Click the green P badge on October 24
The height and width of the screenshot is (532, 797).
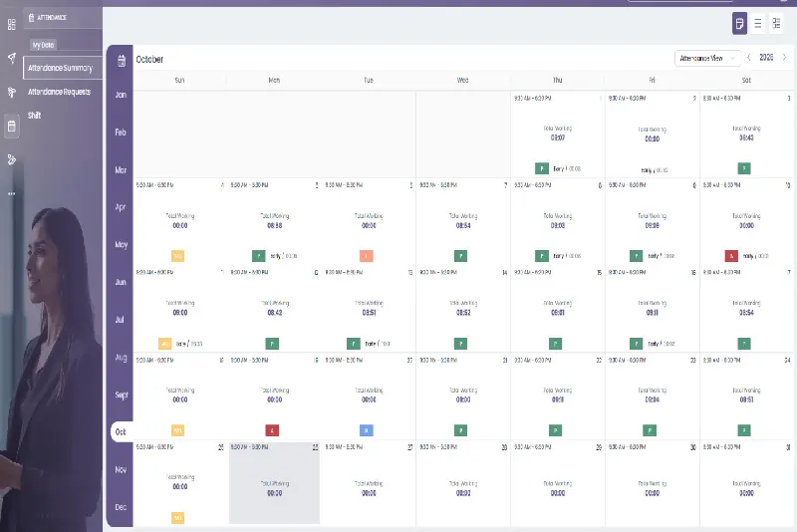point(744,430)
